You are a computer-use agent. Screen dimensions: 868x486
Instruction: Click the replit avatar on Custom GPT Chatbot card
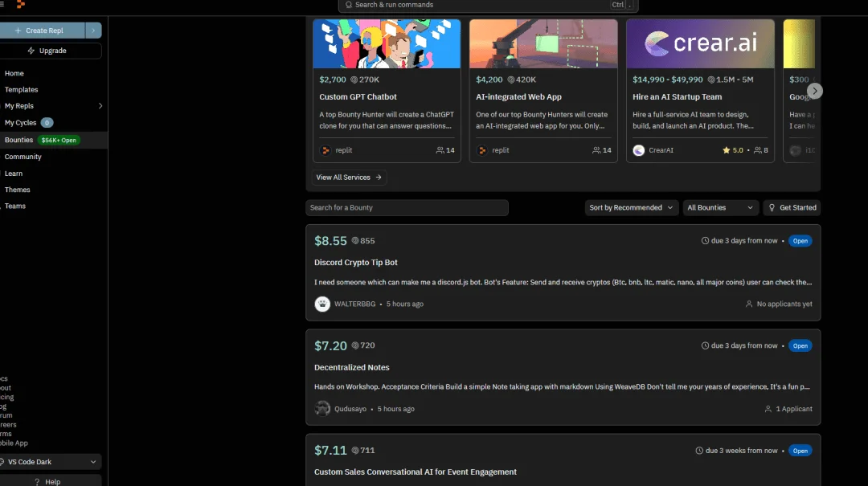pos(325,150)
